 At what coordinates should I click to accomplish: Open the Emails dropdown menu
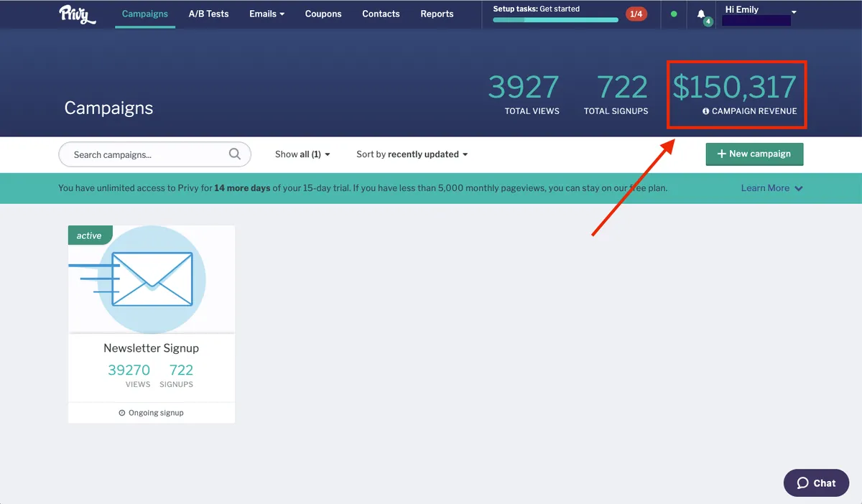[x=267, y=14]
